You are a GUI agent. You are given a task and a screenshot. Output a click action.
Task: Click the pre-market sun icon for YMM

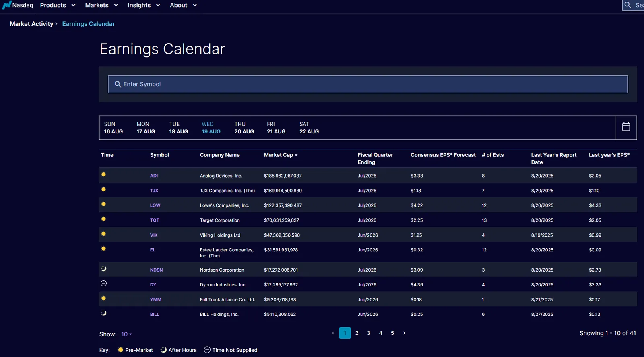(103, 299)
